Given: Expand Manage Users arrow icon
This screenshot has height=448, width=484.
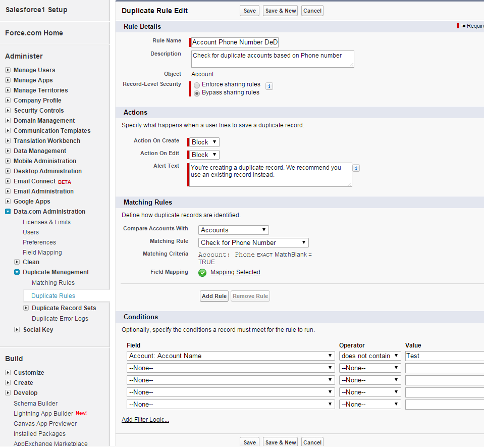Looking at the screenshot, I should (8, 70).
